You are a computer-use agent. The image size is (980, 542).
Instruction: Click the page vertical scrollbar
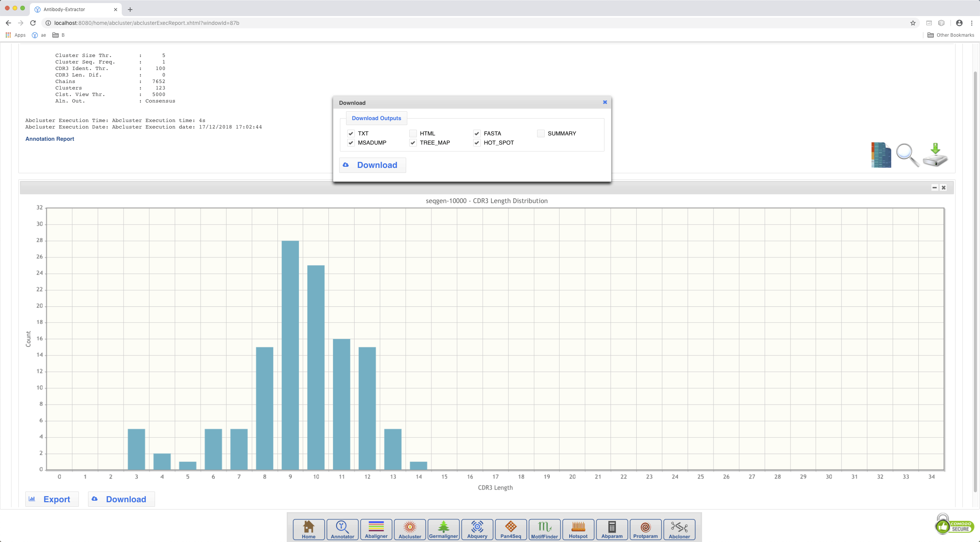coord(975,282)
